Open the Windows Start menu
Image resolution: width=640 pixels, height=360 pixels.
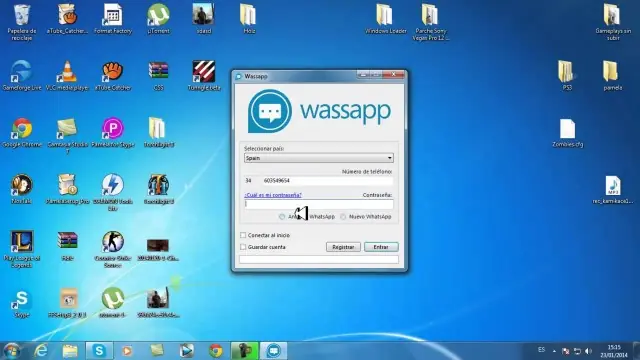(11, 351)
